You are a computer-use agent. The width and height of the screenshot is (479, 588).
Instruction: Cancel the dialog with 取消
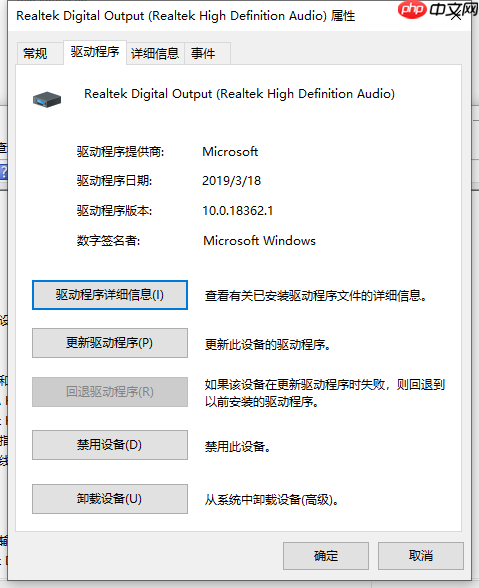point(421,556)
